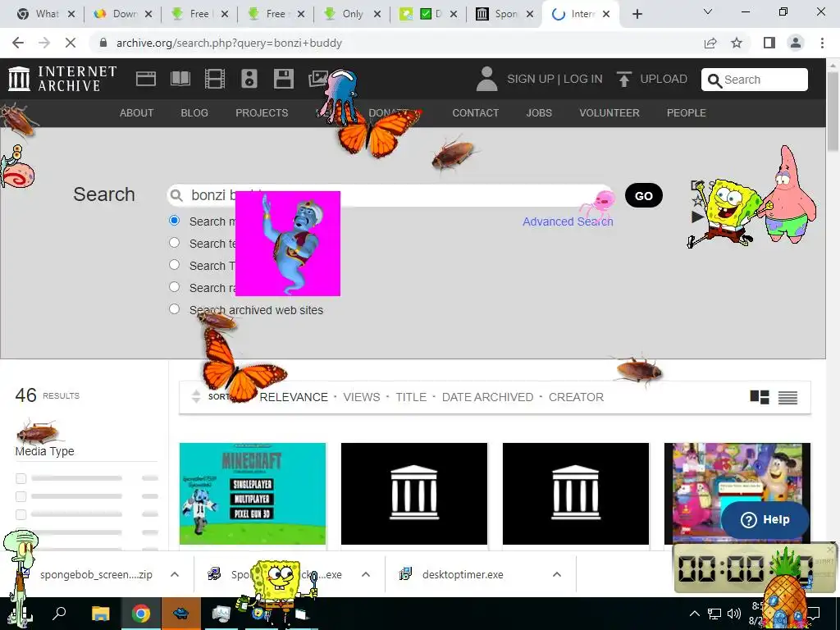Click the upload arrow icon
Screen dimensions: 840x630
[623, 80]
